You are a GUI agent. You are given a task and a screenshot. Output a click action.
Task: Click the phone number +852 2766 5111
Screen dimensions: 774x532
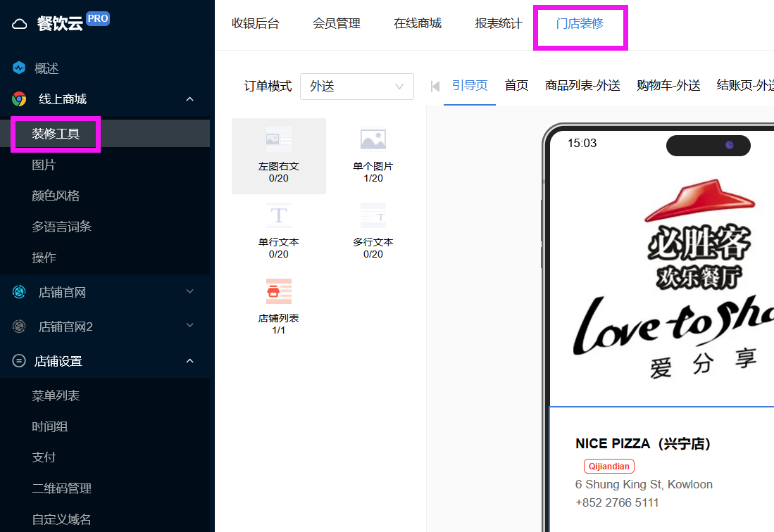[617, 502]
